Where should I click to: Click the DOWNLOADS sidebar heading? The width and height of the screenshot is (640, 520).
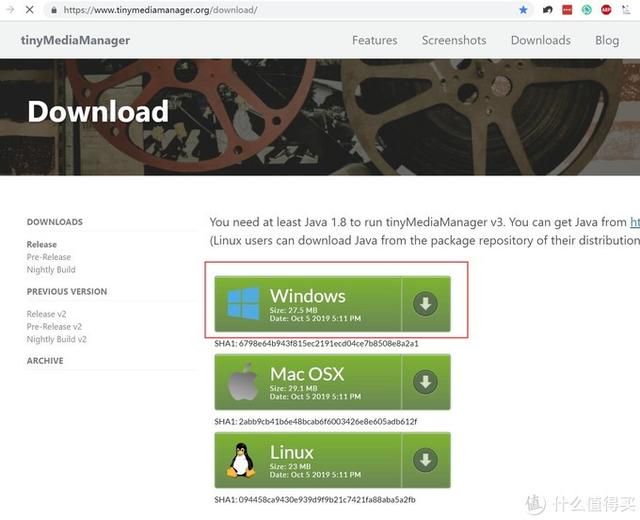(55, 222)
